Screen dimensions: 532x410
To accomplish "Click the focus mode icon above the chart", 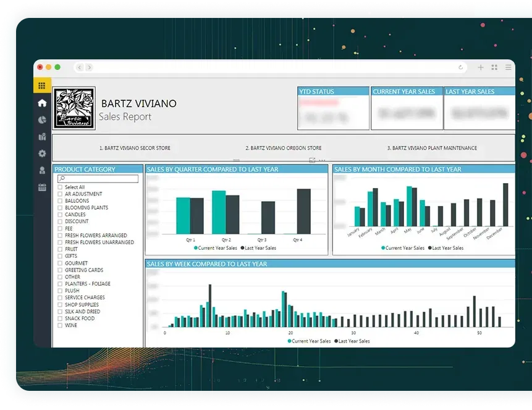I will (x=312, y=160).
